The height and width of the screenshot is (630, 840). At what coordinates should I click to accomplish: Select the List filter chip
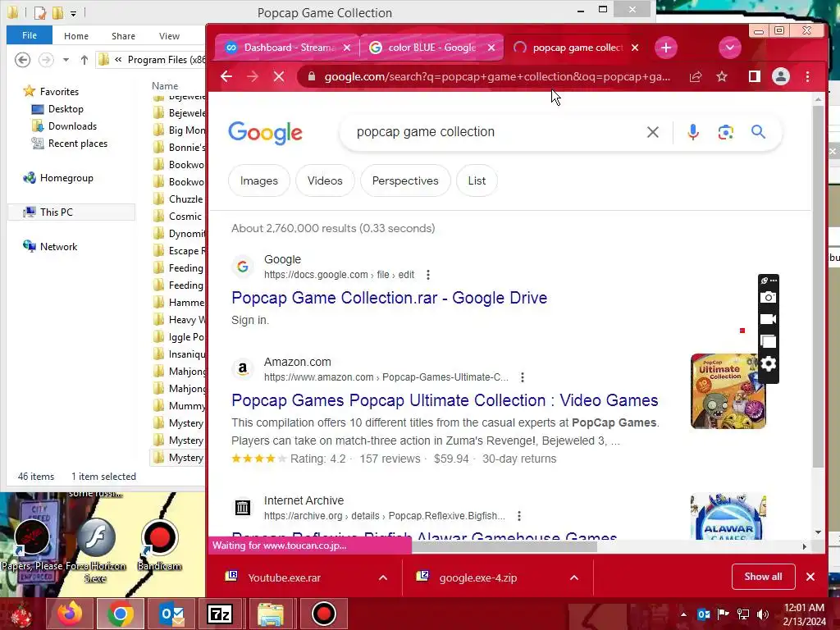pyautogui.click(x=477, y=180)
